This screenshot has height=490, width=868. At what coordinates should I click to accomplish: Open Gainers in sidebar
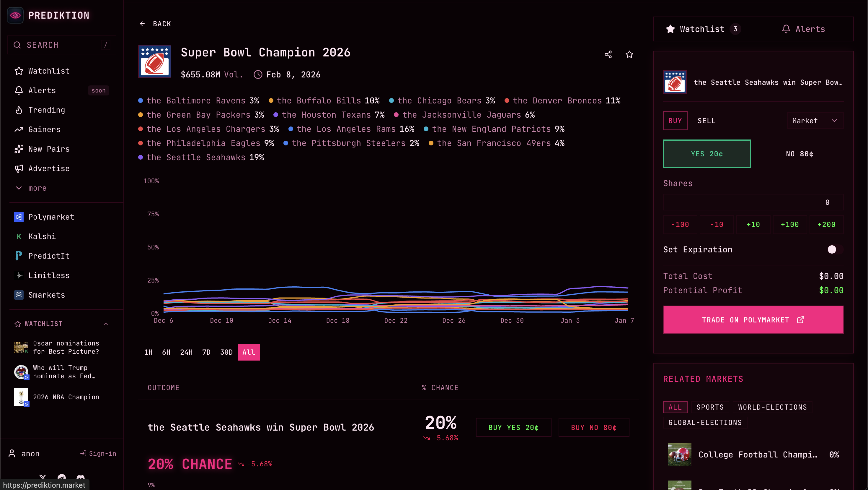(44, 129)
